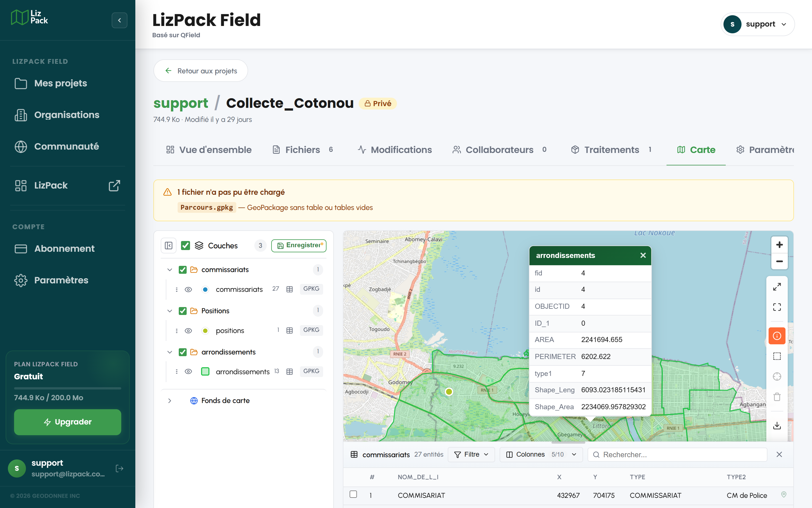The width and height of the screenshot is (812, 508).
Task: Open attribute table for arrondissements layer
Action: point(290,372)
